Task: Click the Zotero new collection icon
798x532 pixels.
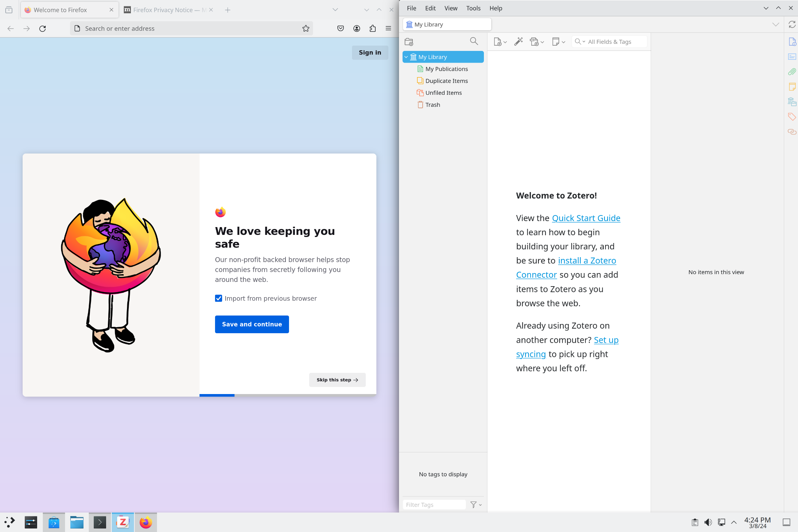Action: point(409,42)
